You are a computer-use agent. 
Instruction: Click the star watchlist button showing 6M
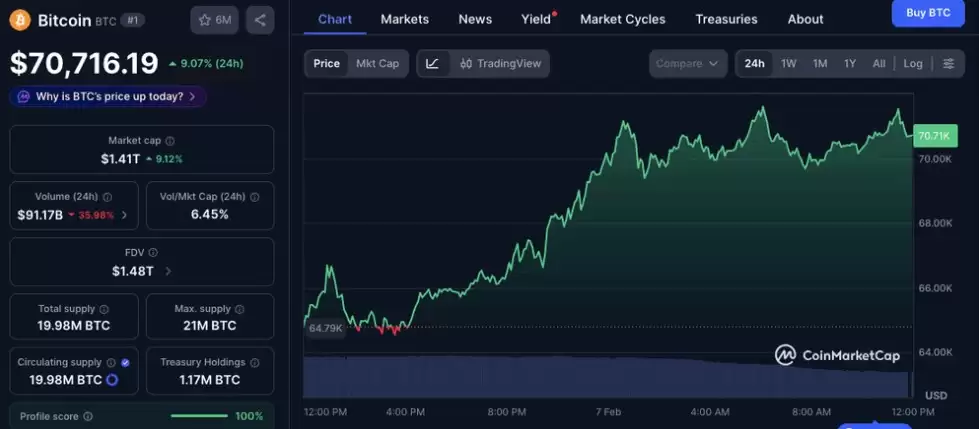point(214,20)
